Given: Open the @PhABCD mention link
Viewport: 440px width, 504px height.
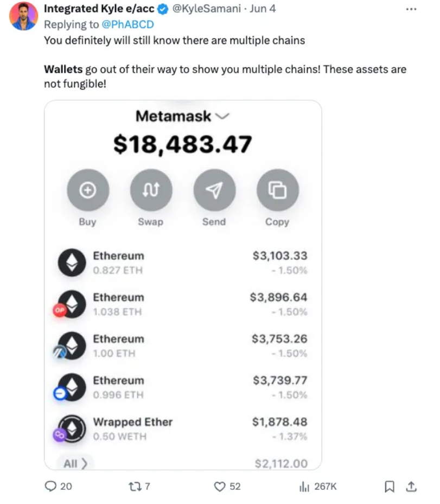Looking at the screenshot, I should click(127, 24).
